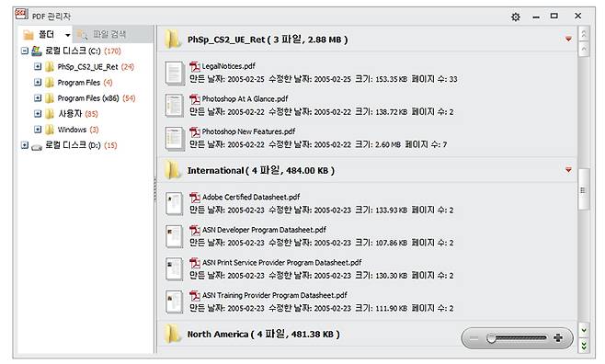Viewport: 605px width, 364px height.
Task: Click the PDF icon beside Photoshop At A Glance.pdf
Action: [x=195, y=99]
